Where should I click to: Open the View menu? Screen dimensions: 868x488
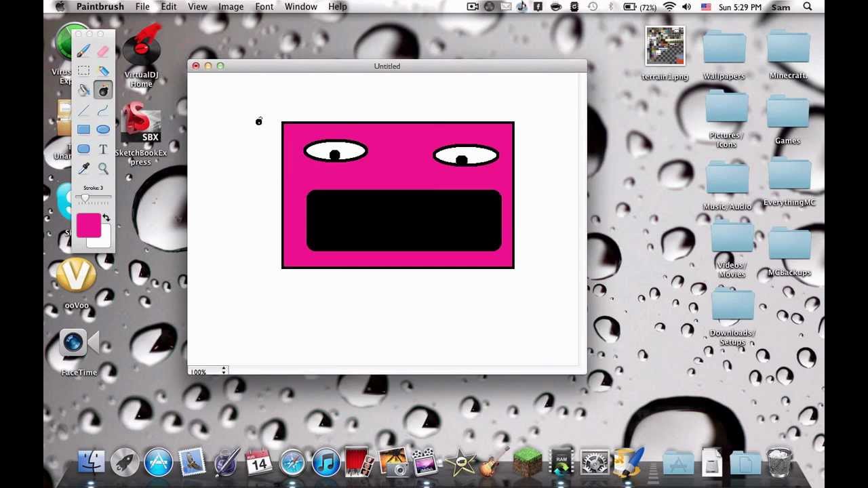click(x=197, y=7)
